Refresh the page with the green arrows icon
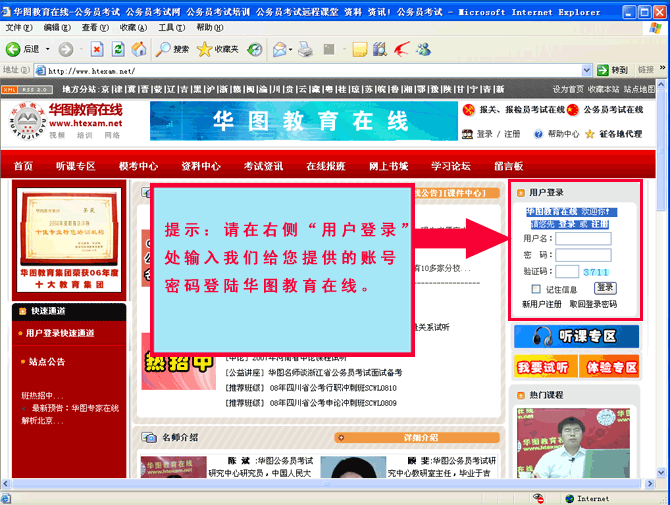This screenshot has width=670, height=505. pos(118,50)
